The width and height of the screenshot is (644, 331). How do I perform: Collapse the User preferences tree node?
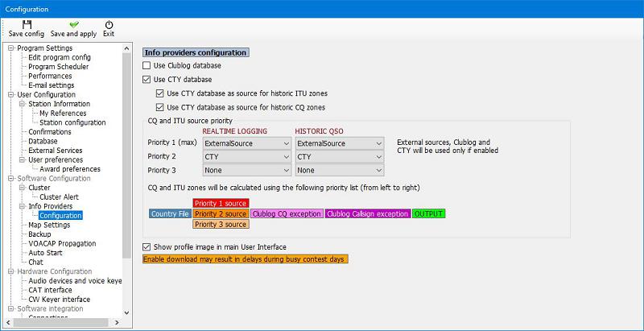point(23,159)
